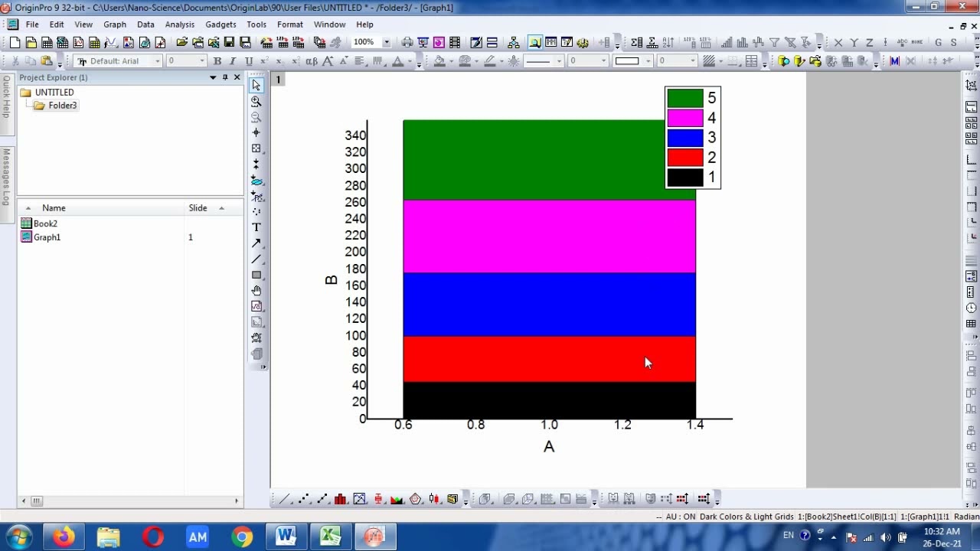Viewport: 980px width, 551px height.
Task: Select Folder3 in Project Explorer tree
Action: click(63, 106)
